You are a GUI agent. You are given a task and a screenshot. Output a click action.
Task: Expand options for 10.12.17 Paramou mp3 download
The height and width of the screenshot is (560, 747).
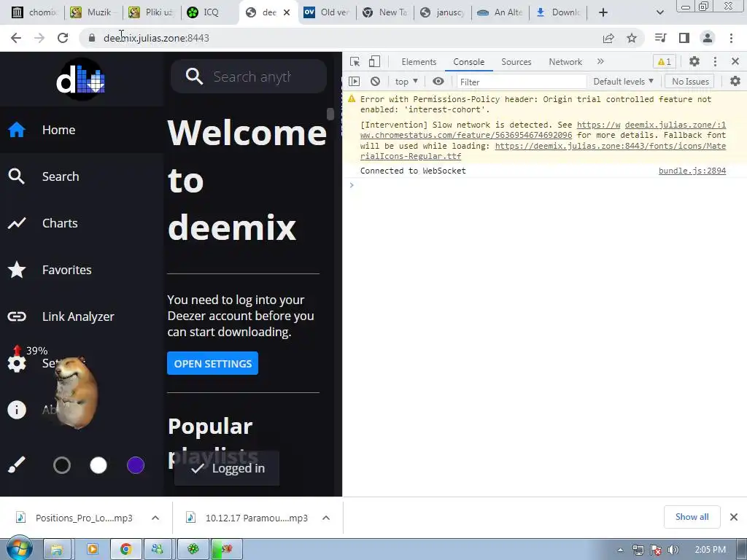click(326, 518)
